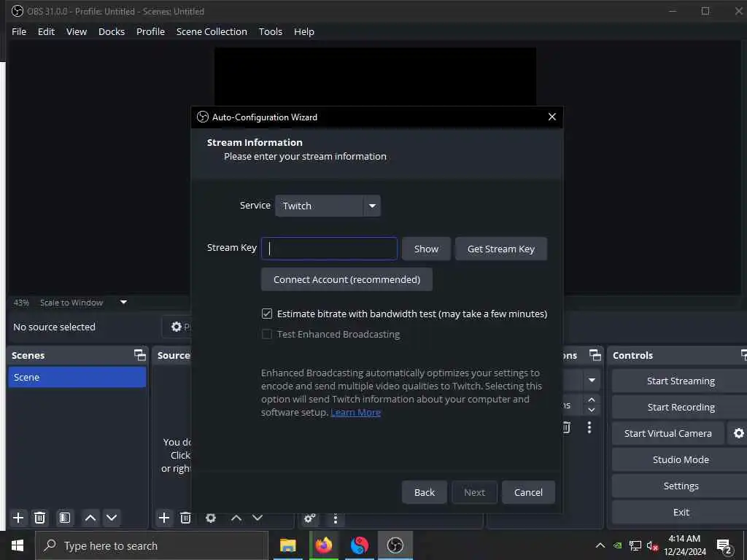747x560 pixels.
Task: Uncheck Estimate bitrate with bandwidth test
Action: [267, 314]
